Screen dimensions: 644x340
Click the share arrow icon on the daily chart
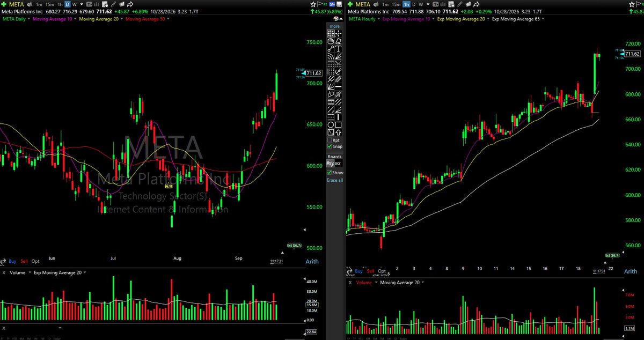(130, 4)
